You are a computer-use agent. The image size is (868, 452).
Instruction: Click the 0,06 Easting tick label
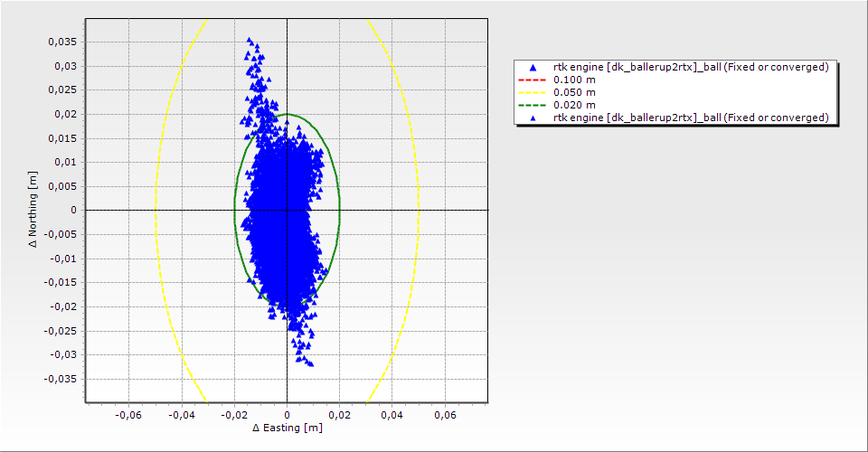click(445, 415)
